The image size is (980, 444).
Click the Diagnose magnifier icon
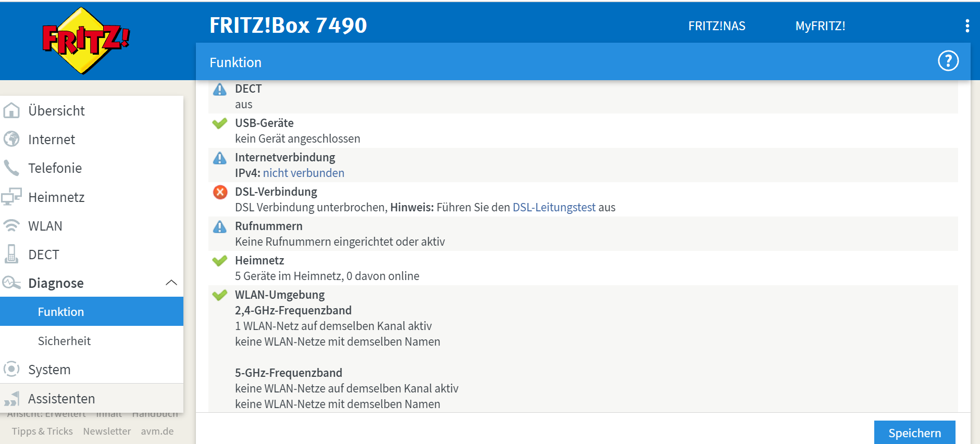pos(11,283)
